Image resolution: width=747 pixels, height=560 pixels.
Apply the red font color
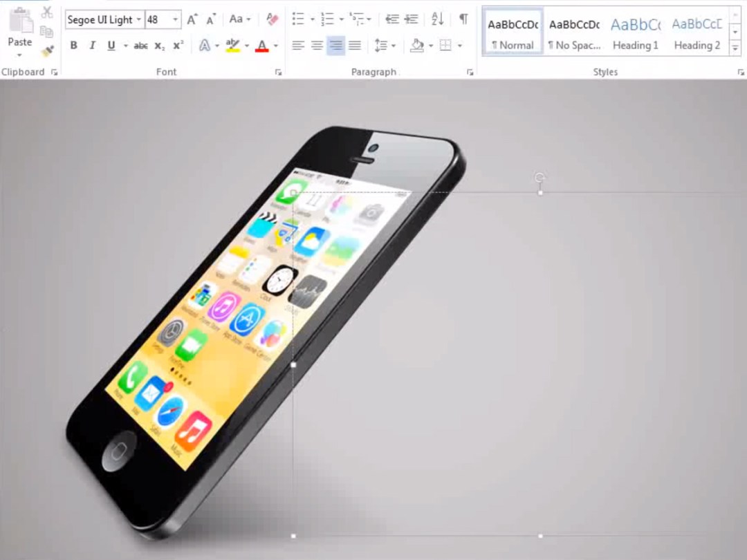[262, 46]
